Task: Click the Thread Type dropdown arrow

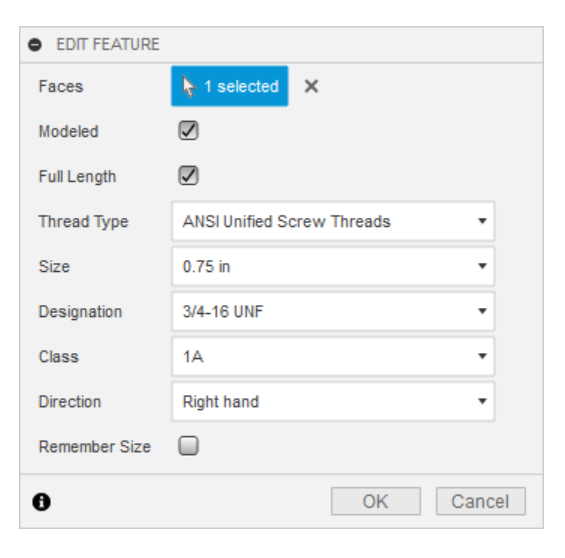Action: [482, 221]
